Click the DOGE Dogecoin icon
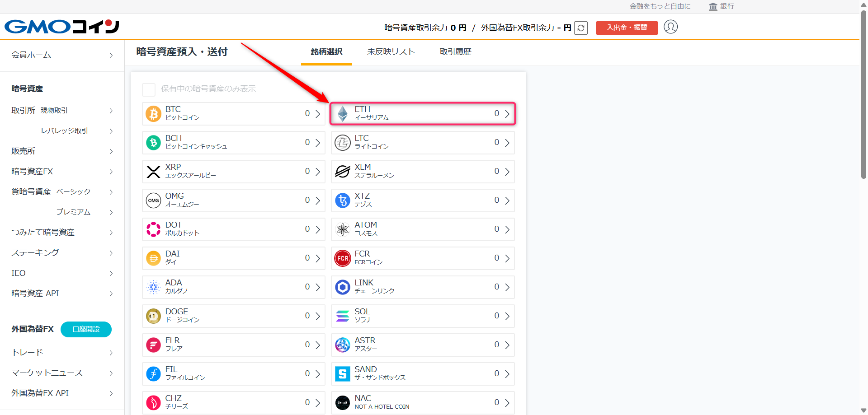This screenshot has width=868, height=415. pyautogui.click(x=154, y=316)
